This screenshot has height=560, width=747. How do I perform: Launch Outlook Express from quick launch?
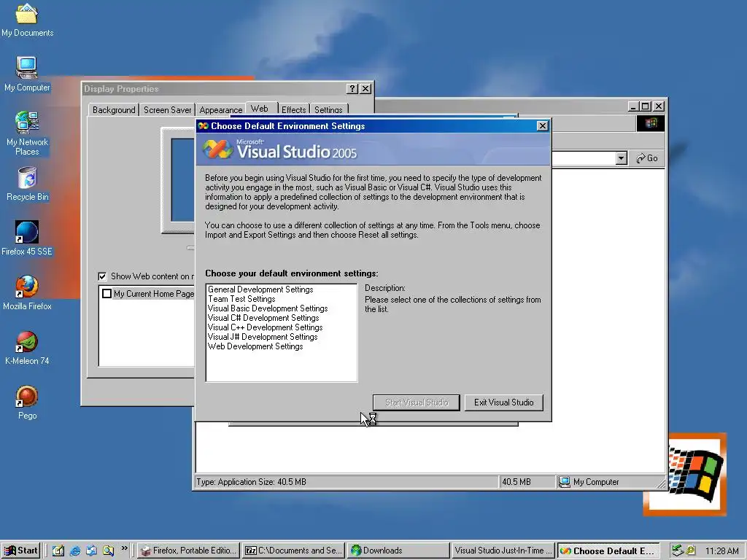pos(91,551)
